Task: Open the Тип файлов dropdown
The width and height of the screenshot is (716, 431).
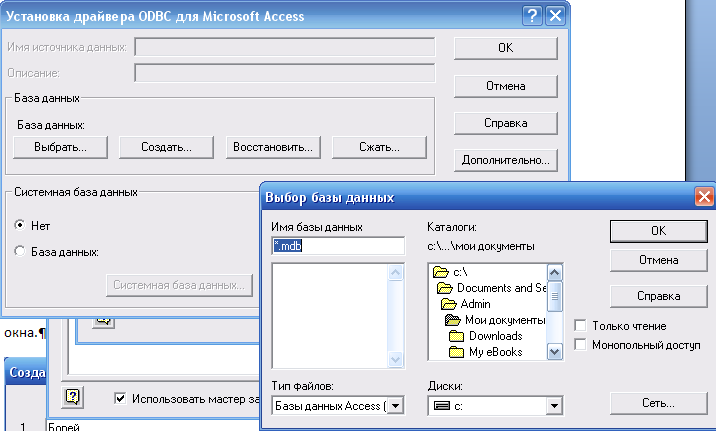Action: point(395,405)
